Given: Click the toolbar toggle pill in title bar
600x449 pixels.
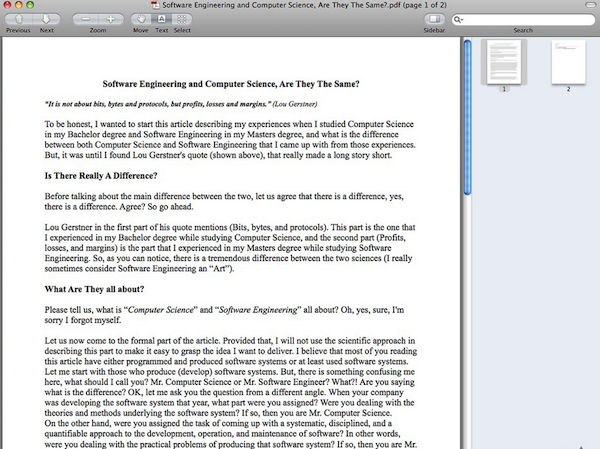Looking at the screenshot, I should tap(590, 5).
